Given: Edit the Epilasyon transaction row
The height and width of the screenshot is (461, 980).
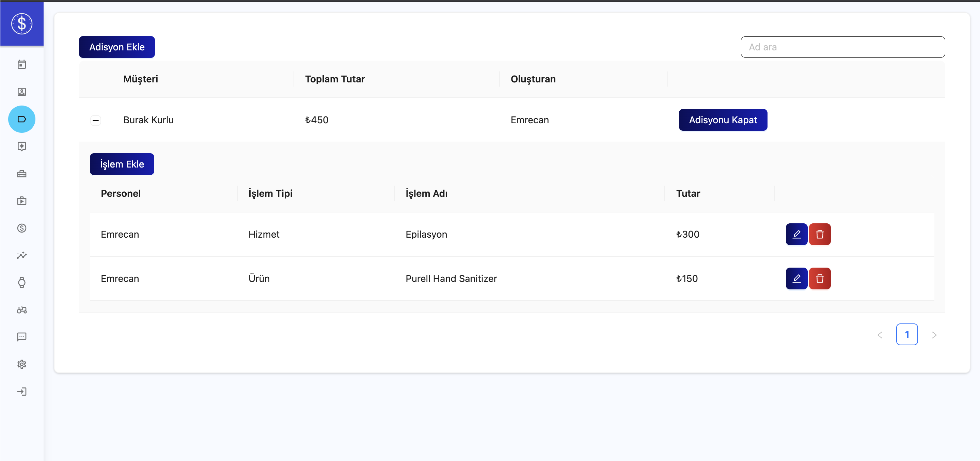Looking at the screenshot, I should point(796,234).
